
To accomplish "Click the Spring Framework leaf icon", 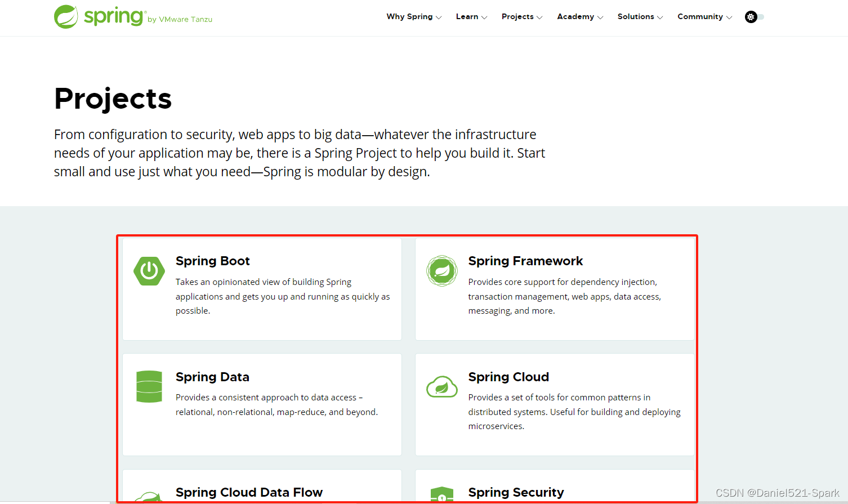I will point(442,271).
